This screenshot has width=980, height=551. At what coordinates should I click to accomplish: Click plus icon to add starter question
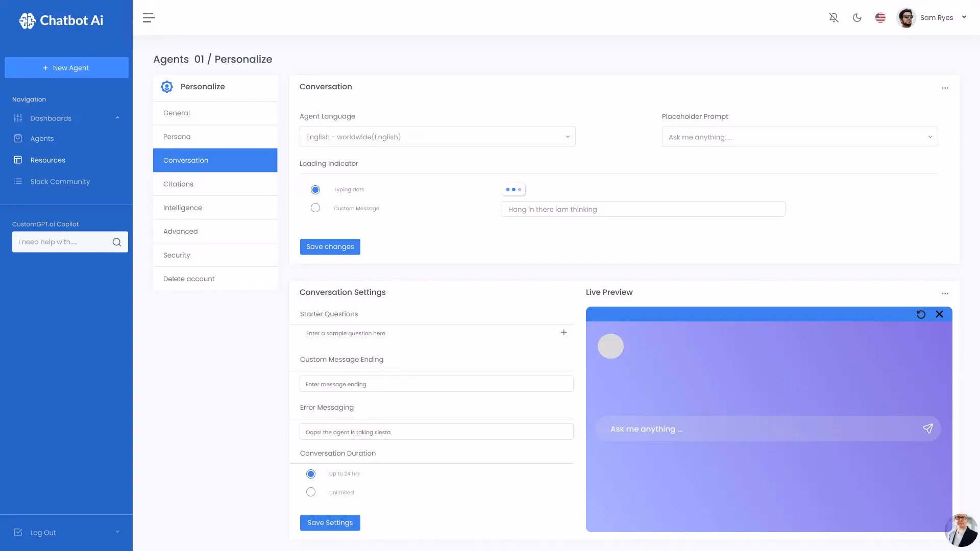click(x=563, y=333)
